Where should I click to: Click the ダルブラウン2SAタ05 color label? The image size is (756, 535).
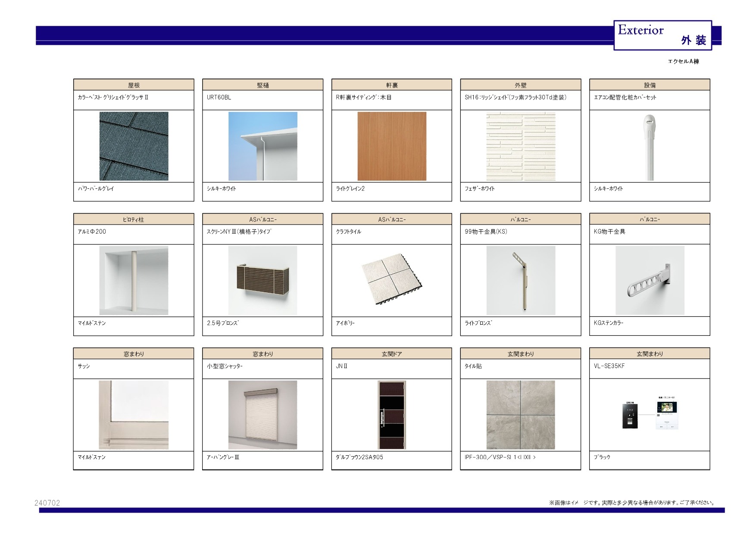[x=359, y=457]
